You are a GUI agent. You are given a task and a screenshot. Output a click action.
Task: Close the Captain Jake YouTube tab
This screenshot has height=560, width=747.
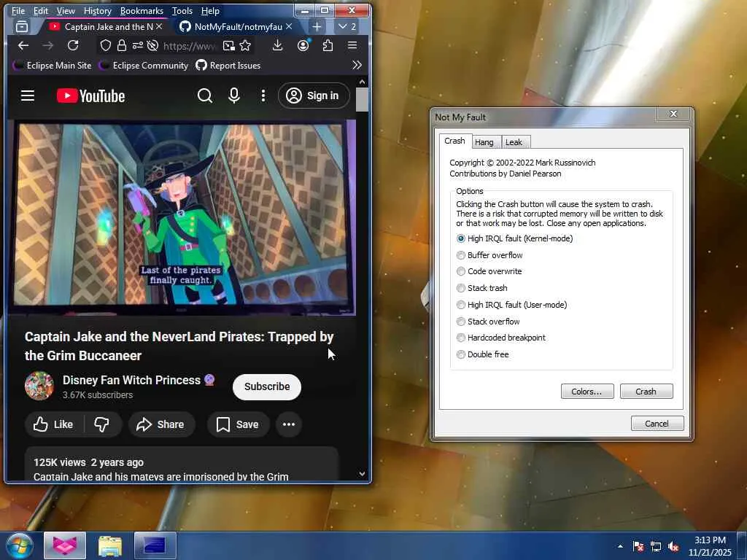[x=159, y=27]
